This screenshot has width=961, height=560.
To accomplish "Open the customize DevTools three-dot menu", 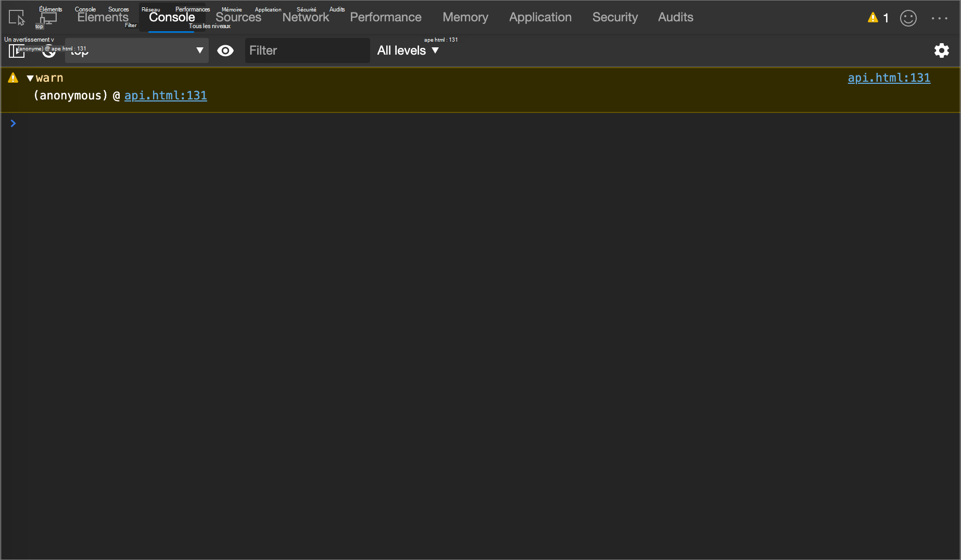I will (x=940, y=18).
